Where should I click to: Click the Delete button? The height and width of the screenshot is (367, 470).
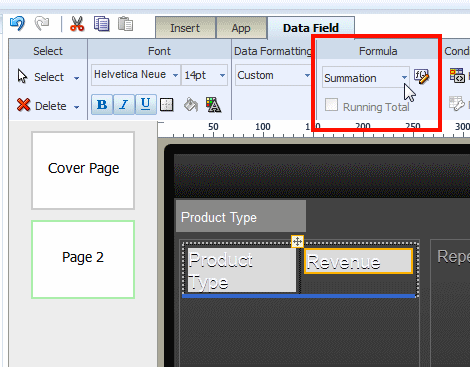(x=48, y=106)
